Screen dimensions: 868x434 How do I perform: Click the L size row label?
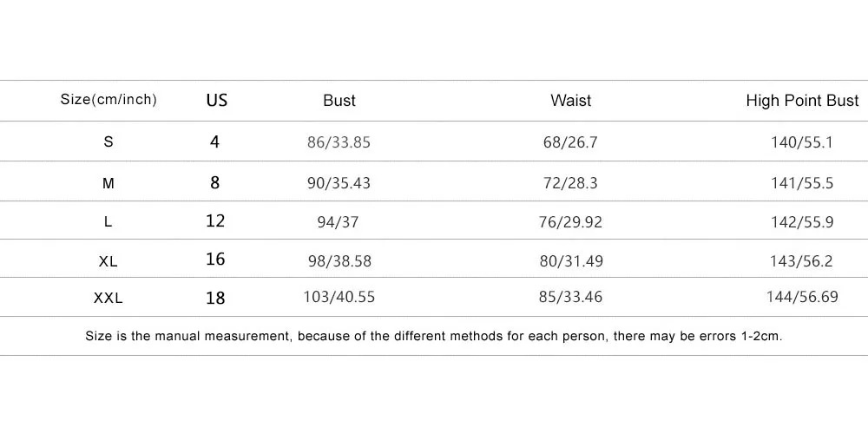pyautogui.click(x=108, y=222)
